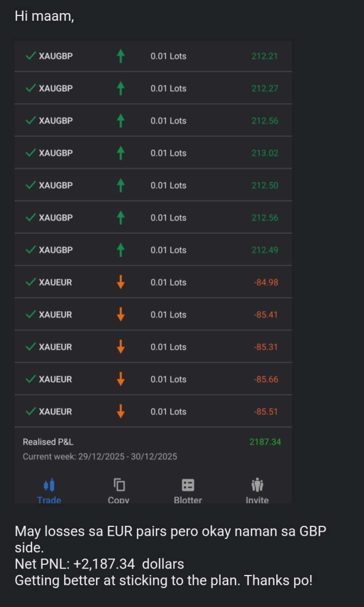The image size is (364, 607).
Task: Click the Realised P&L label
Action: (x=48, y=442)
